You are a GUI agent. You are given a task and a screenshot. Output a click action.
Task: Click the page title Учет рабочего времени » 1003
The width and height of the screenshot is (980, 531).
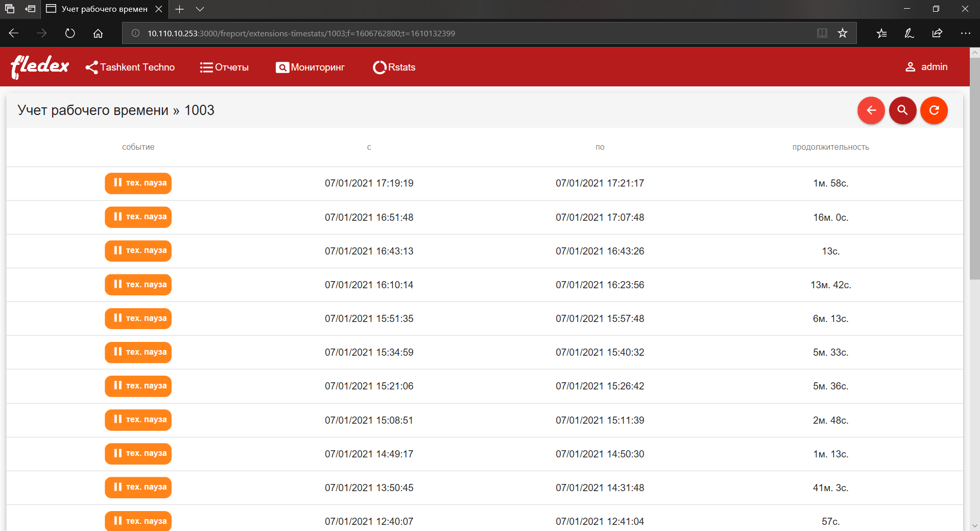pos(116,110)
